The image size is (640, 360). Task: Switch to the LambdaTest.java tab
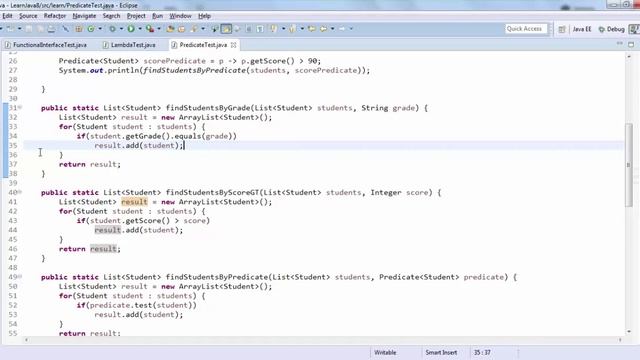(129, 45)
